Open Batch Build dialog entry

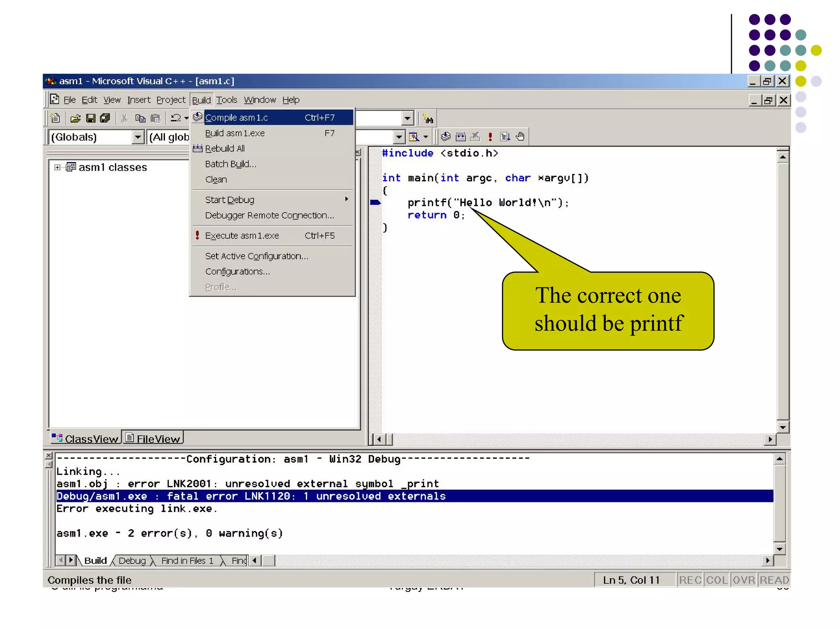[273, 164]
